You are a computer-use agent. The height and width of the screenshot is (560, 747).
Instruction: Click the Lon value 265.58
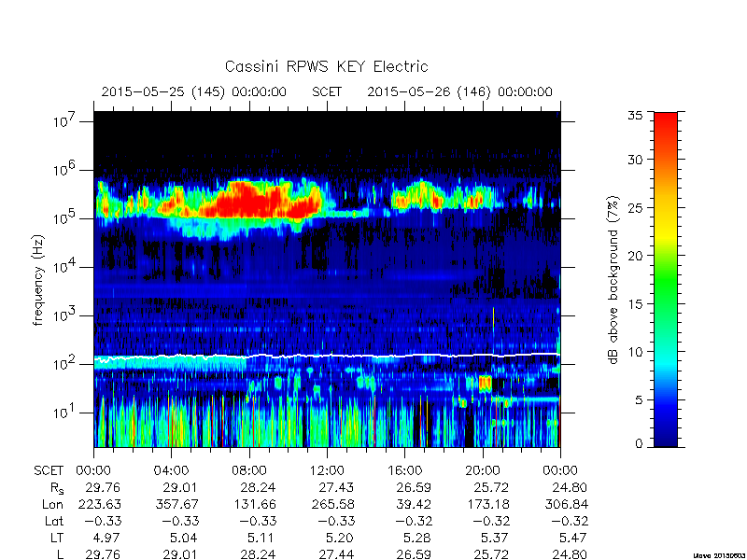click(x=332, y=504)
